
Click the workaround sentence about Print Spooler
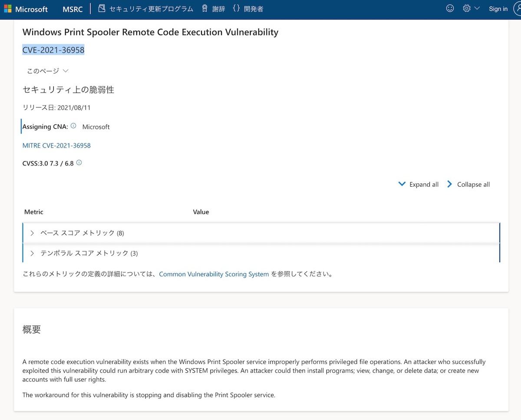[x=149, y=395]
